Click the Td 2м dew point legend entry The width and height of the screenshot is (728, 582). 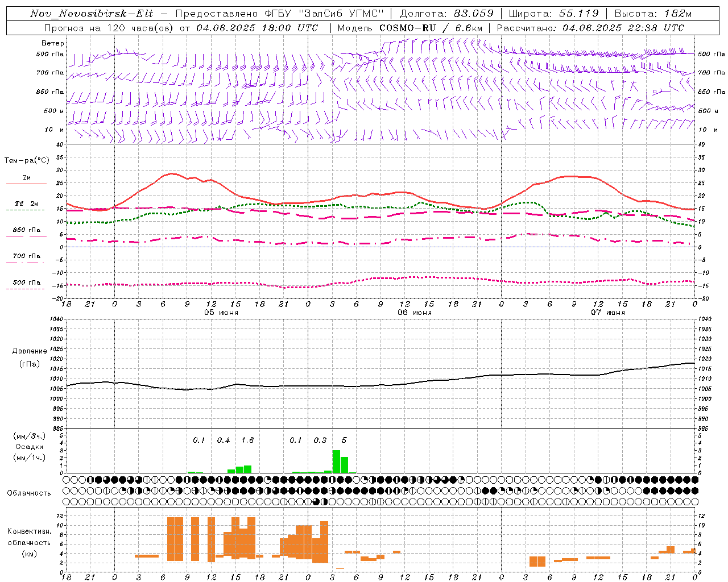(x=26, y=203)
